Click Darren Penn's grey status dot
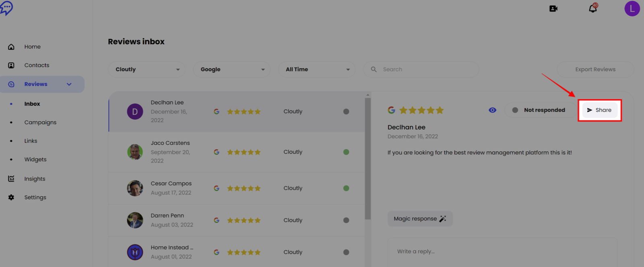The height and width of the screenshot is (267, 644). point(346,220)
